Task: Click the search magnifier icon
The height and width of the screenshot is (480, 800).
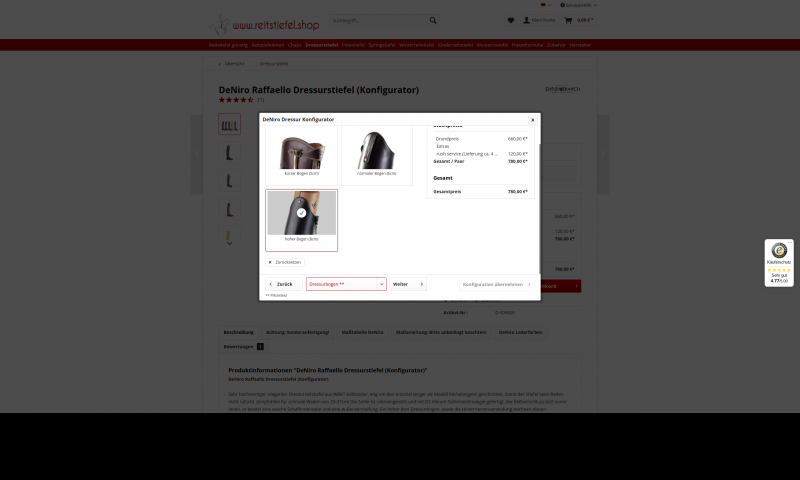Action: point(433,20)
